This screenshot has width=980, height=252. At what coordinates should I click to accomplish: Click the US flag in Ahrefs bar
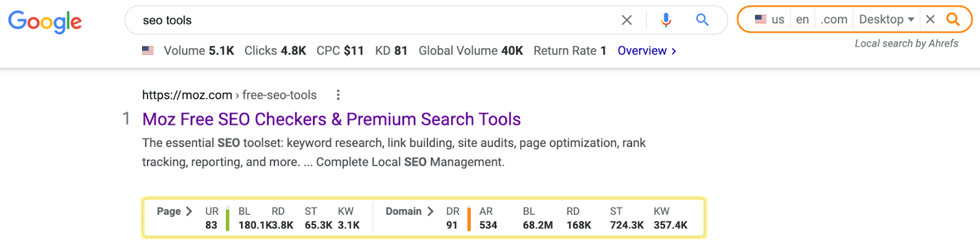coord(761,20)
